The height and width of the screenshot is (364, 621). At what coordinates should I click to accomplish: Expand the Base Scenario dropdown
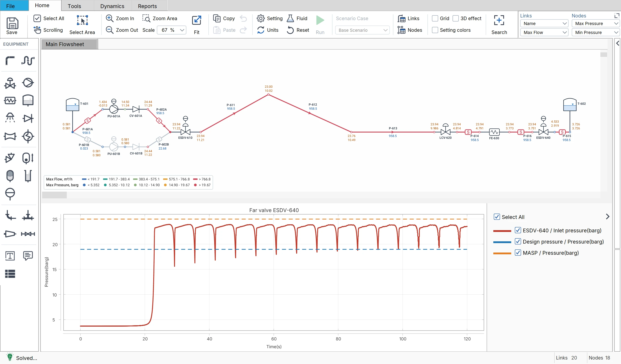pos(362,30)
